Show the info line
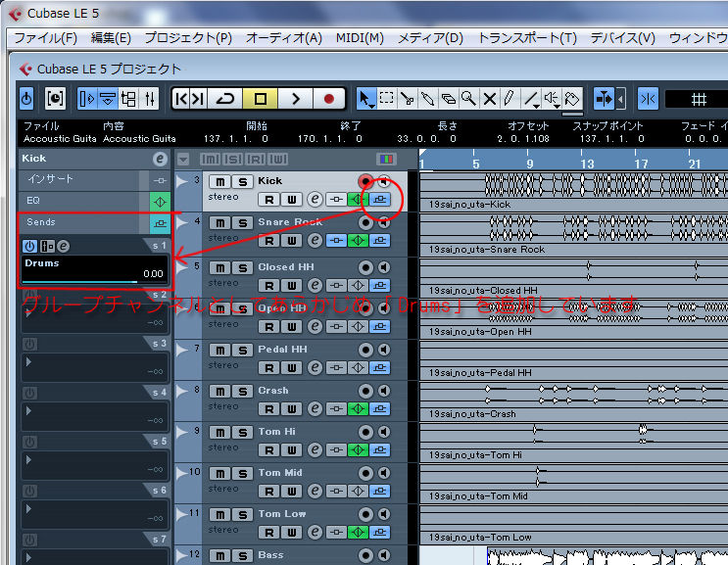Viewport: 728px width, 565px height. click(x=108, y=99)
